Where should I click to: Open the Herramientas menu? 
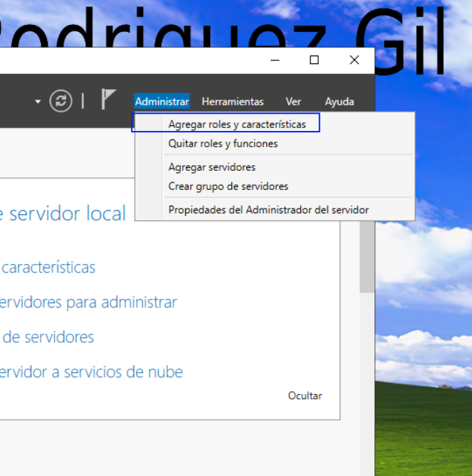(x=233, y=102)
